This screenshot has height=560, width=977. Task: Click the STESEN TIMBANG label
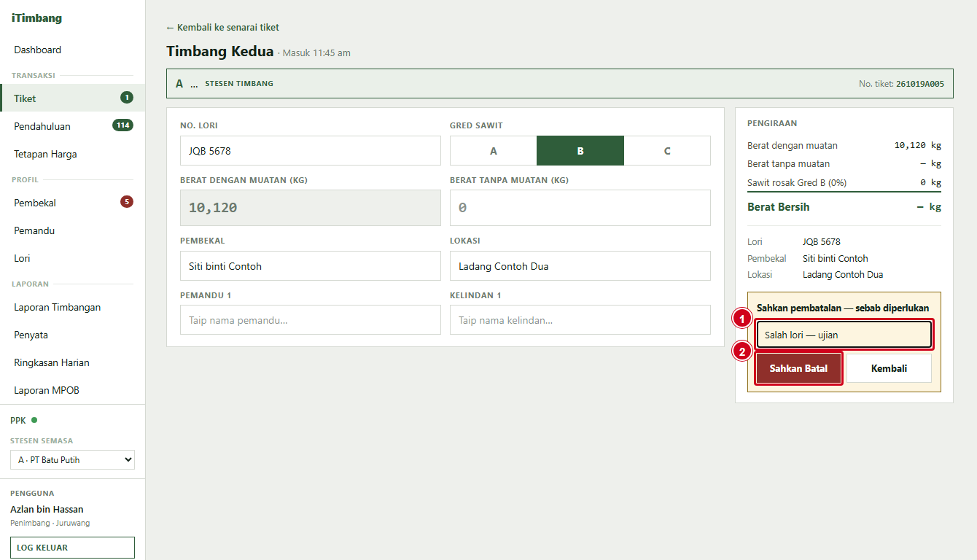coord(239,84)
